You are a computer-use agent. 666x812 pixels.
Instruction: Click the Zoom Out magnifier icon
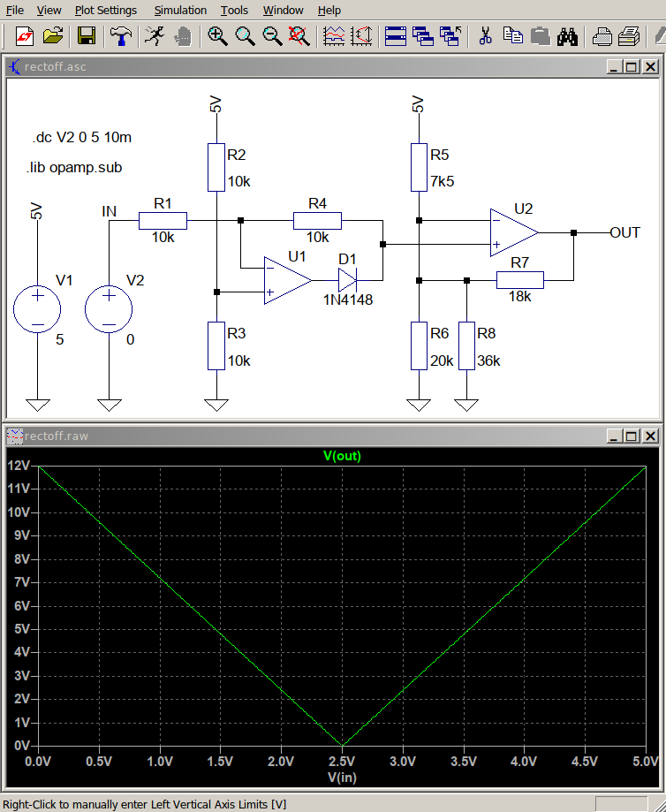[272, 36]
